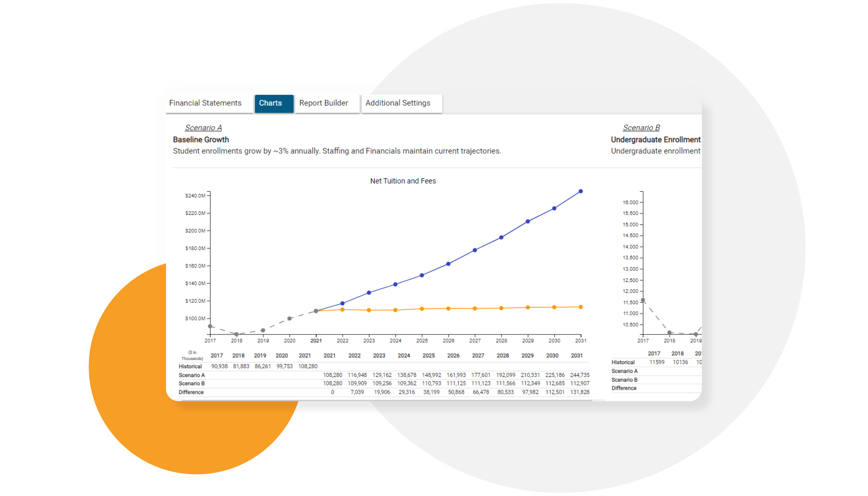Click enrollment Historical value 11599
The image size is (868, 496).
point(657,362)
